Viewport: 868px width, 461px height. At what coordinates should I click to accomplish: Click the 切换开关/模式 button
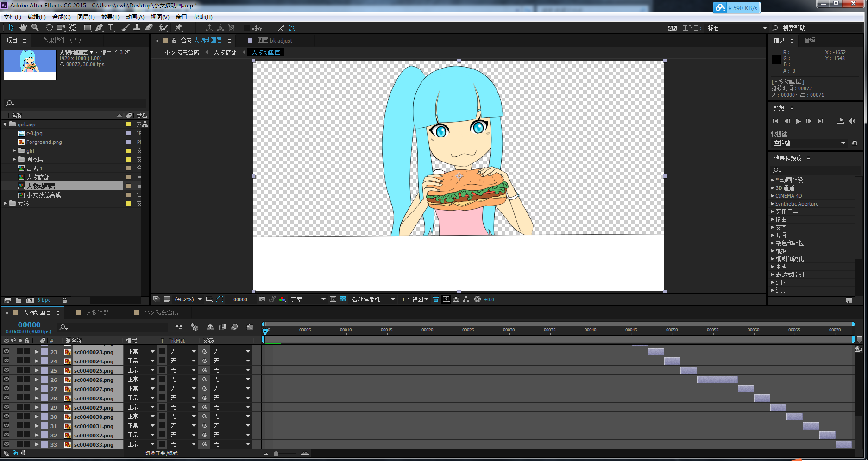(161, 453)
